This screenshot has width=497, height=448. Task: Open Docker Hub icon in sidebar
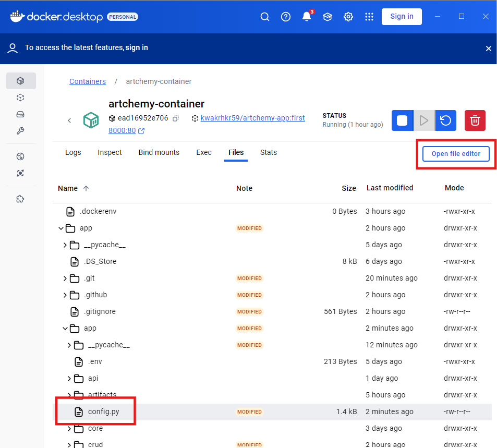point(21,156)
